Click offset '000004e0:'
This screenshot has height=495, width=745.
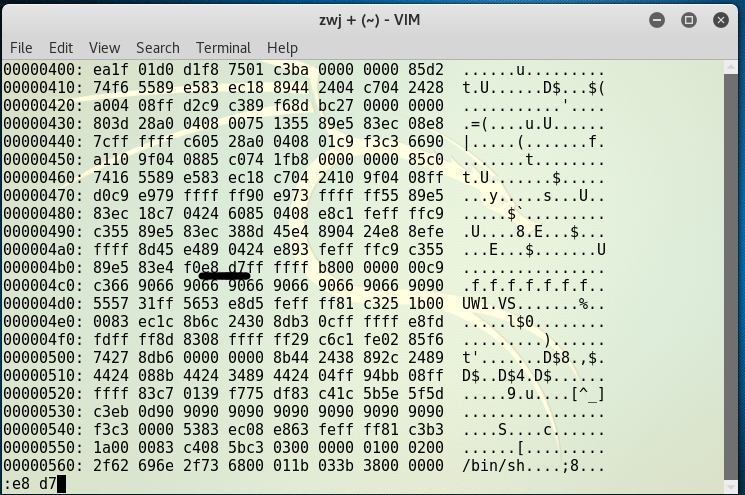point(43,322)
